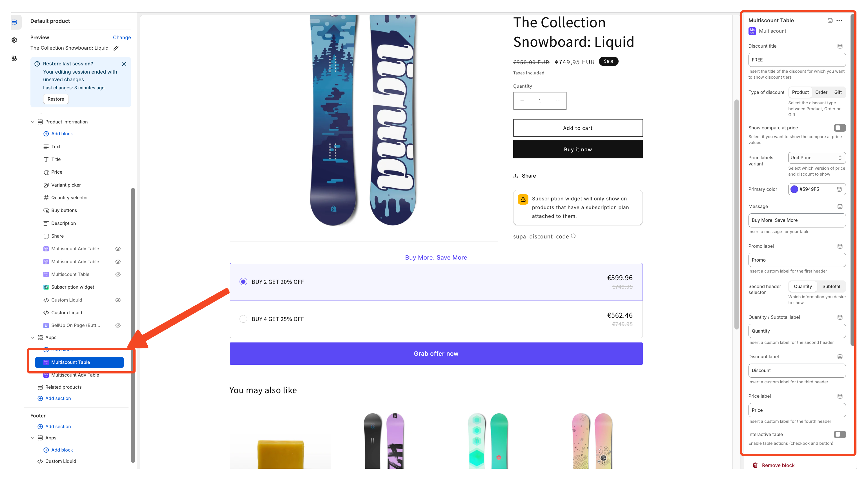This screenshot has width=868, height=480.
Task: Open the three-dots menu for Multiscount Table
Action: (839, 21)
